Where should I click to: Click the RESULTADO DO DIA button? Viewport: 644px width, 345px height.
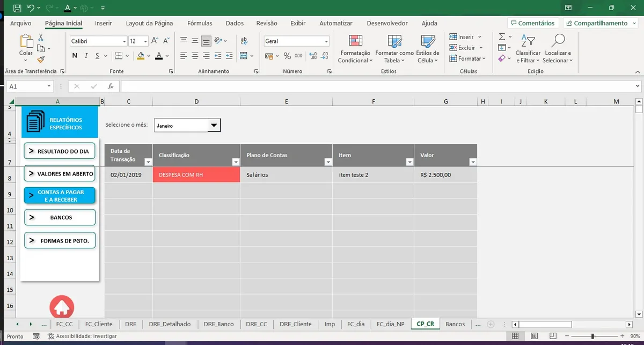(x=60, y=151)
